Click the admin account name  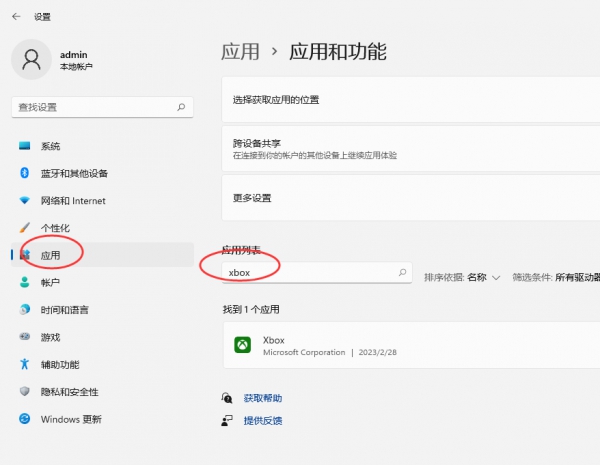click(73, 55)
